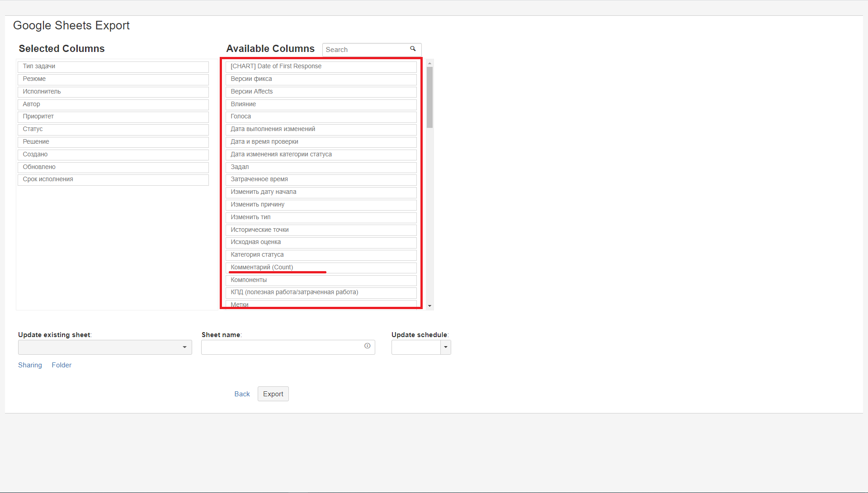Image resolution: width=868 pixels, height=493 pixels.
Task: Select the Исторические точки column
Action: (321, 230)
